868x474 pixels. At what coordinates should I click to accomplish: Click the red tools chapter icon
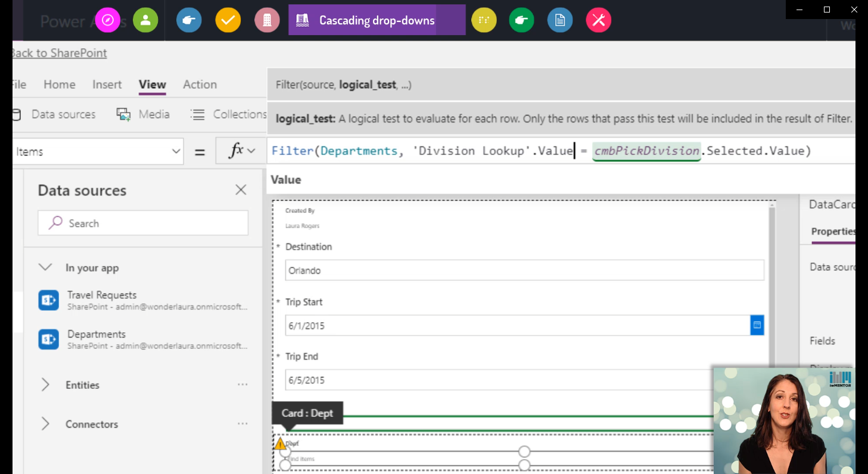[x=599, y=20]
